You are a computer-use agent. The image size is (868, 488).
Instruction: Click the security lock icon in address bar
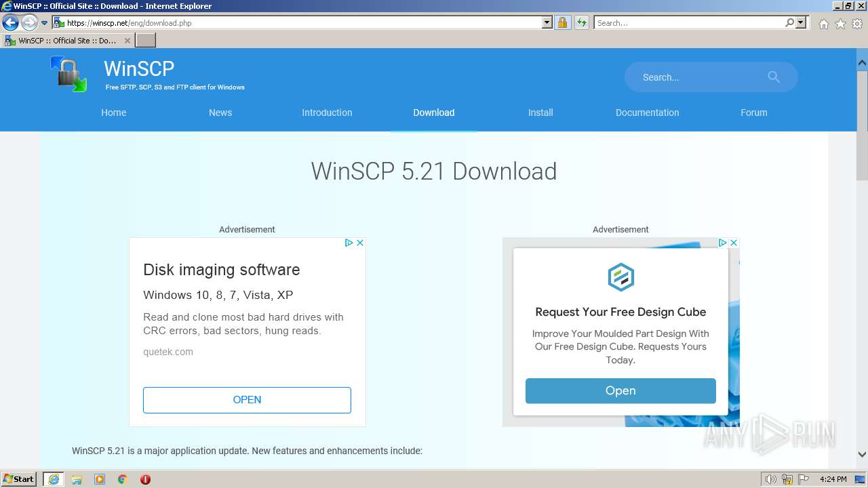pyautogui.click(x=562, y=23)
